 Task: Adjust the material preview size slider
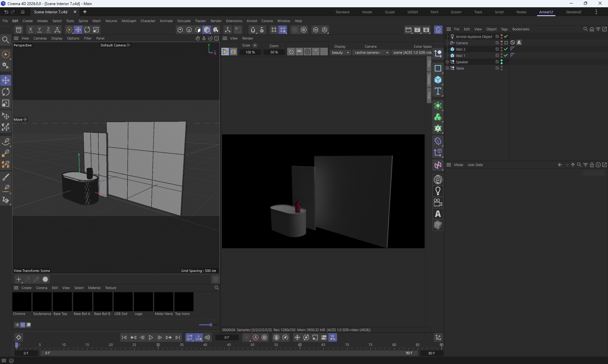211,325
